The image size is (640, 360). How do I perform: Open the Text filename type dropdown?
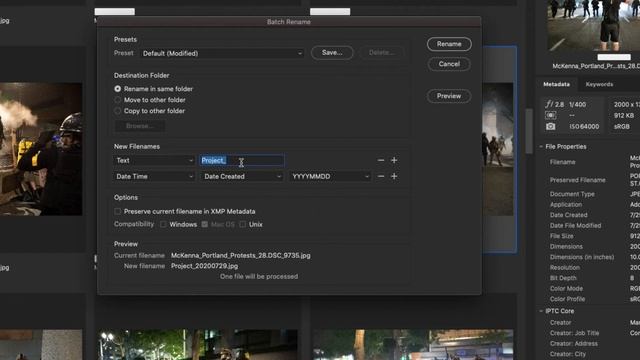coord(154,160)
